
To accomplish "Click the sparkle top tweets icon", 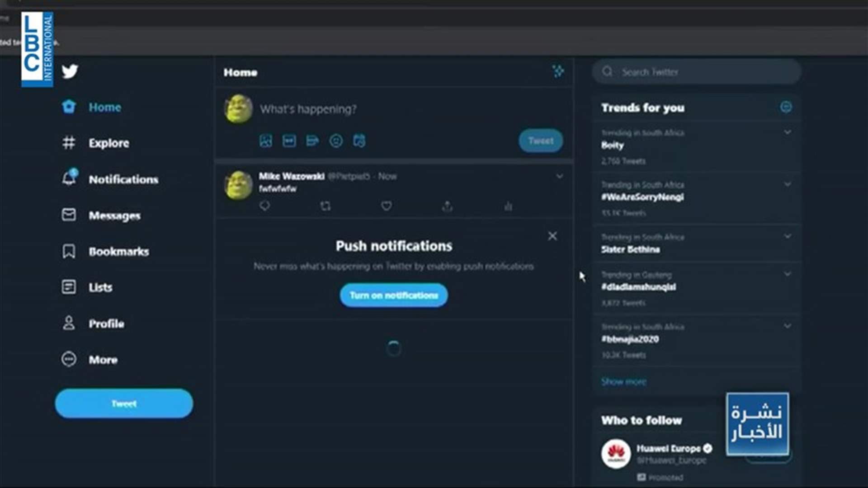I will tap(558, 71).
